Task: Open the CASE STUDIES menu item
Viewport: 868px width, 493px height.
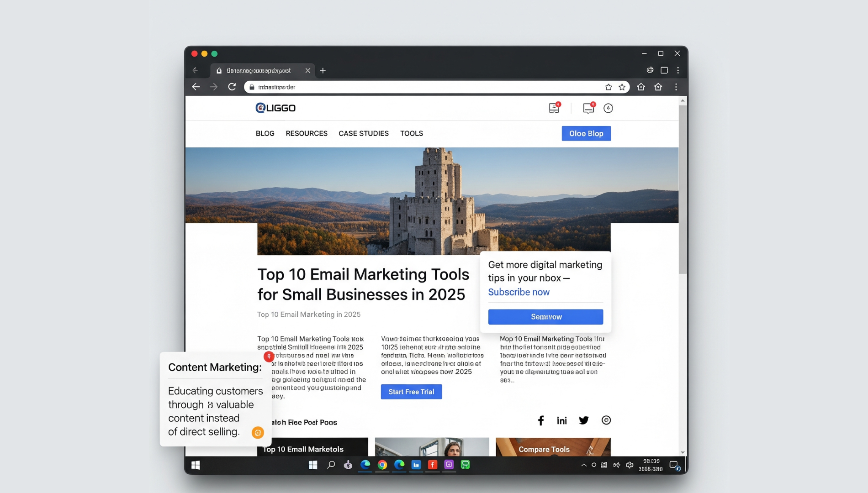Action: pyautogui.click(x=364, y=134)
